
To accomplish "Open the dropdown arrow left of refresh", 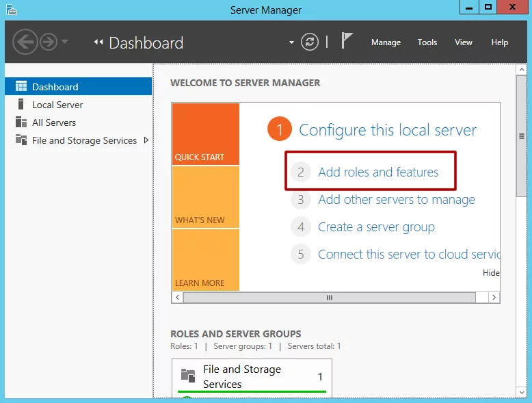I will pos(292,42).
